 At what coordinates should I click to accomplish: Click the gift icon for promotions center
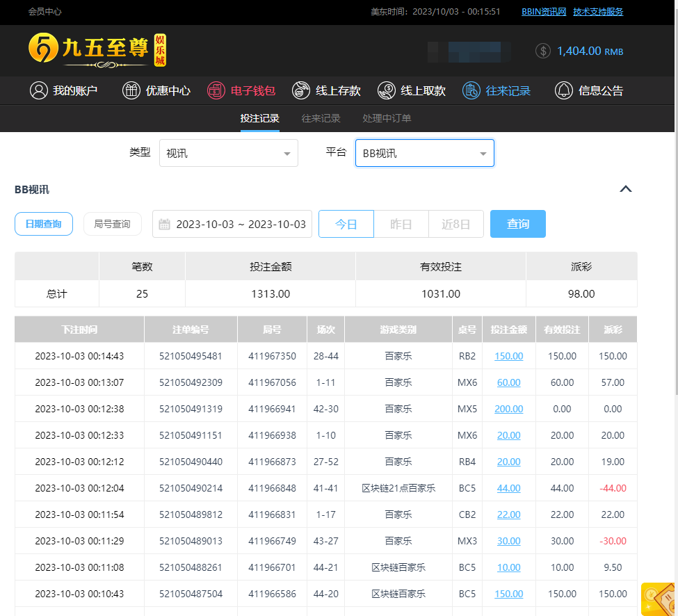pyautogui.click(x=131, y=90)
